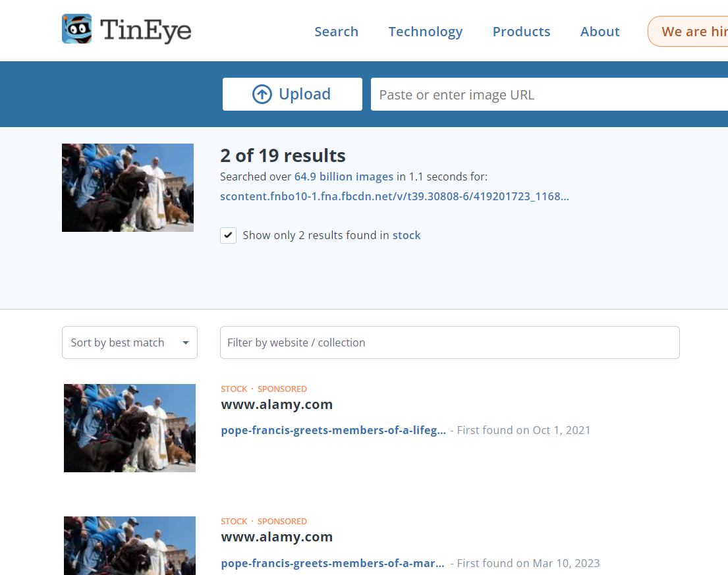Open the '64.9 billion images' link

(x=349, y=177)
